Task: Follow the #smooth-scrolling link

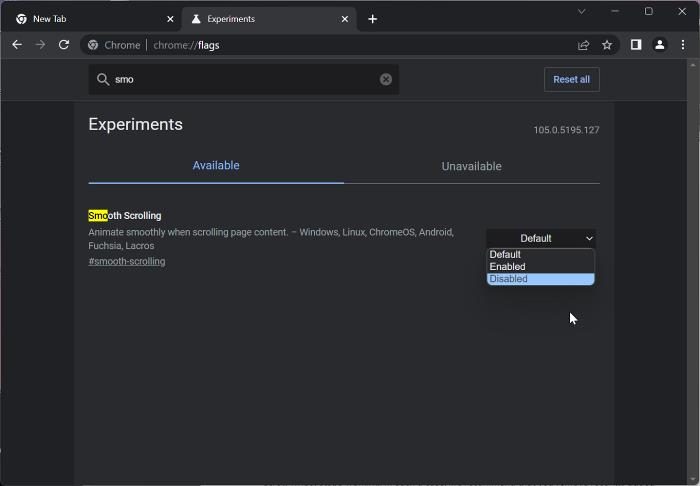Action: pyautogui.click(x=127, y=262)
